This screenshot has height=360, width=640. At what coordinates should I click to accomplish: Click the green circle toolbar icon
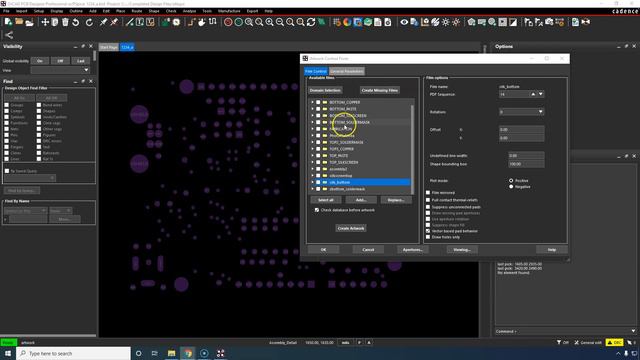click(x=238, y=22)
